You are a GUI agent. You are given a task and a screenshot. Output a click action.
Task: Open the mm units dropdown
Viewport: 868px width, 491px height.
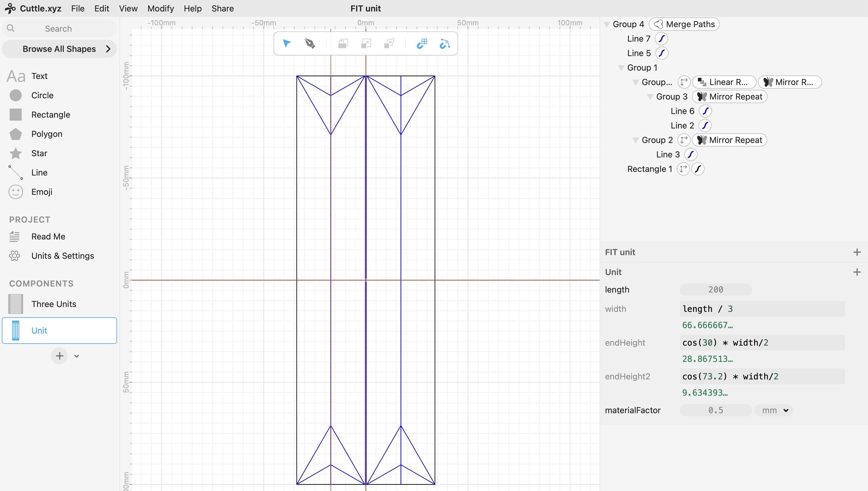pos(774,410)
